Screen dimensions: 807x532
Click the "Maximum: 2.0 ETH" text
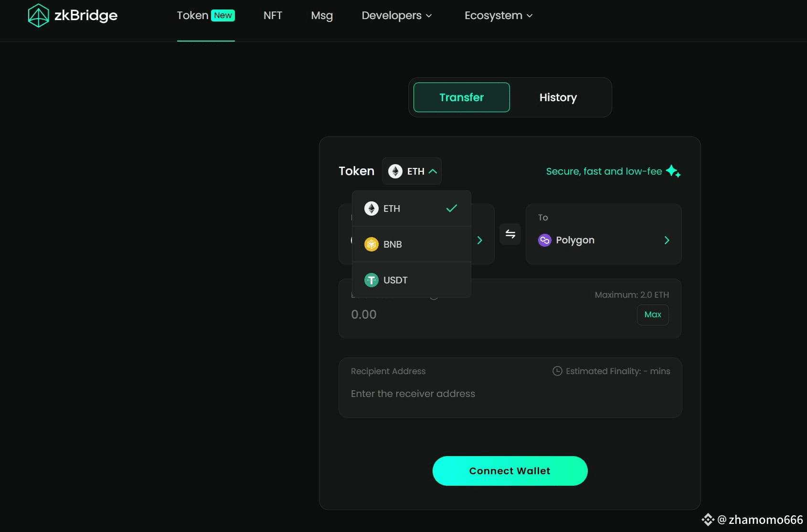point(632,295)
